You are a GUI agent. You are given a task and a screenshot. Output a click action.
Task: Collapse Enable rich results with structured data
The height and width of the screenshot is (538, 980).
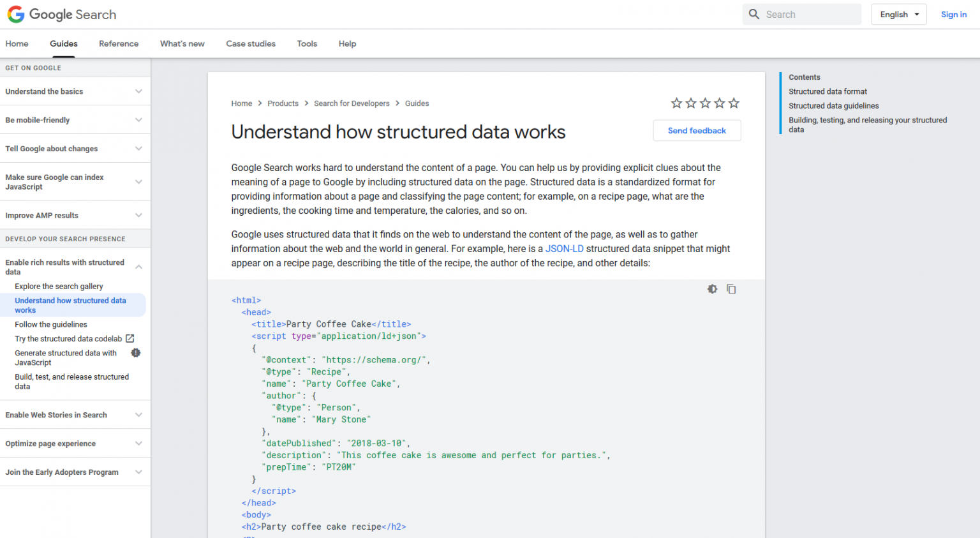[x=138, y=267]
